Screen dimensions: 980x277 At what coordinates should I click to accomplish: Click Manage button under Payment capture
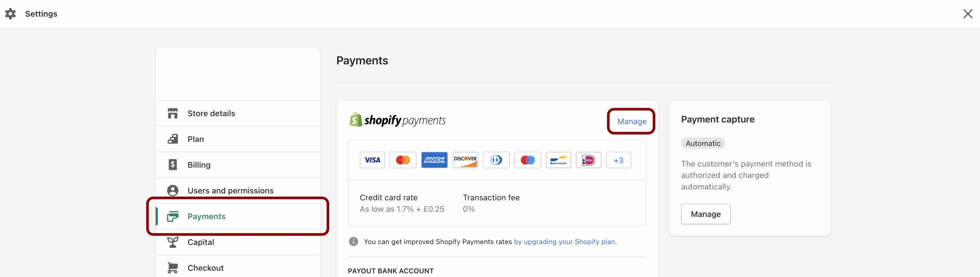[x=706, y=214]
